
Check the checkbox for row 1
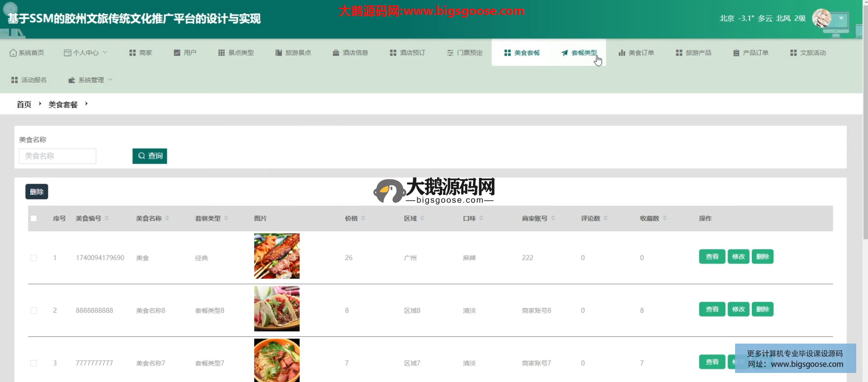click(33, 258)
